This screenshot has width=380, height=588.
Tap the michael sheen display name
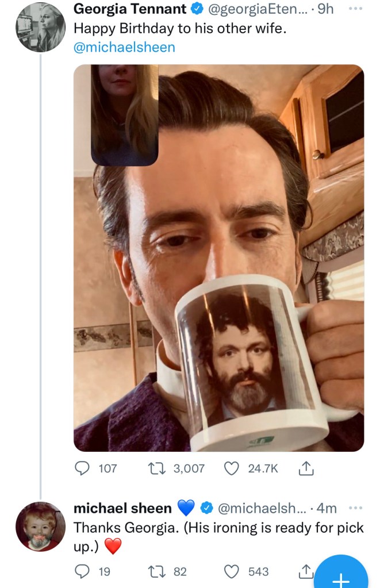click(122, 508)
